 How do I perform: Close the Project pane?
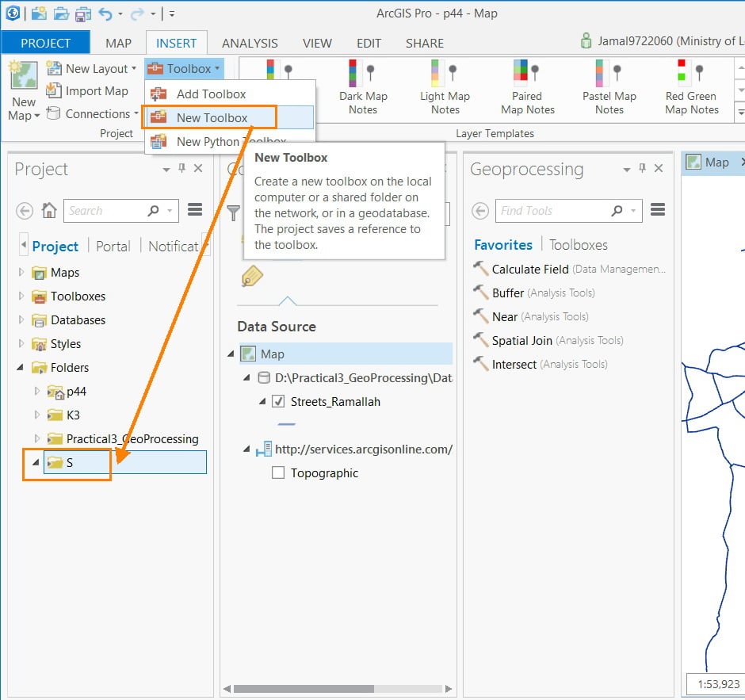(198, 168)
